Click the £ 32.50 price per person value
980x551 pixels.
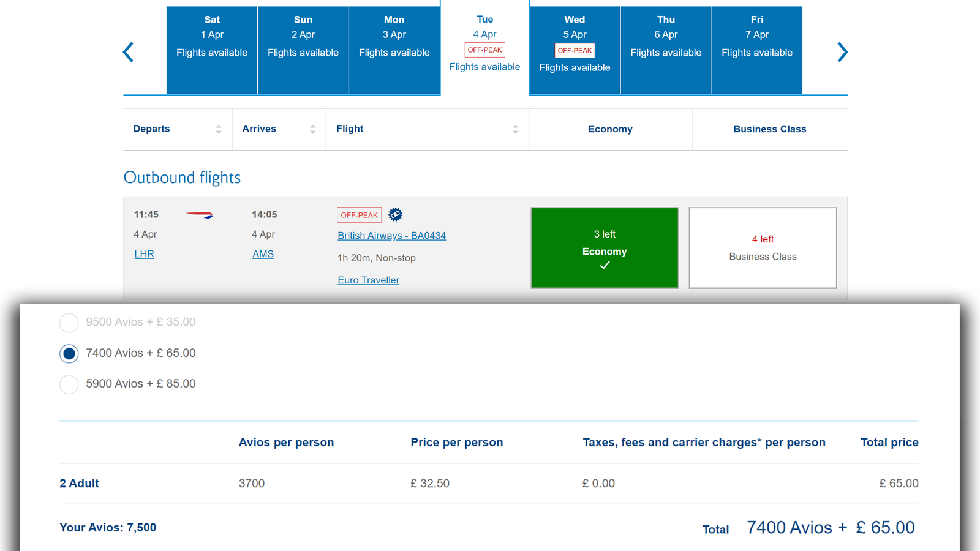pos(430,484)
